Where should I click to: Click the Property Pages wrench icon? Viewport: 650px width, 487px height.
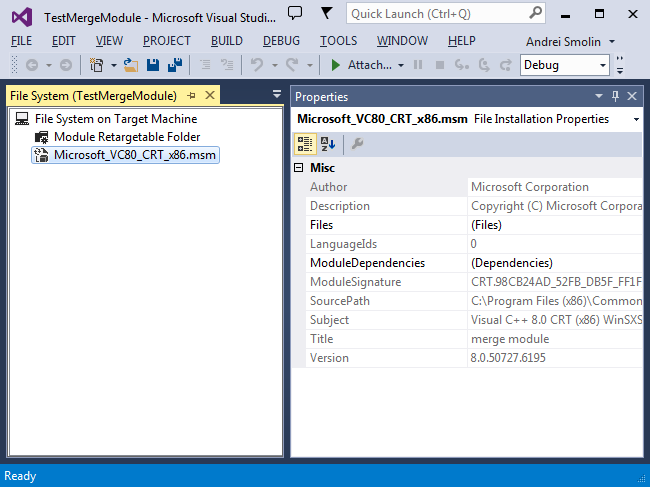[357, 144]
